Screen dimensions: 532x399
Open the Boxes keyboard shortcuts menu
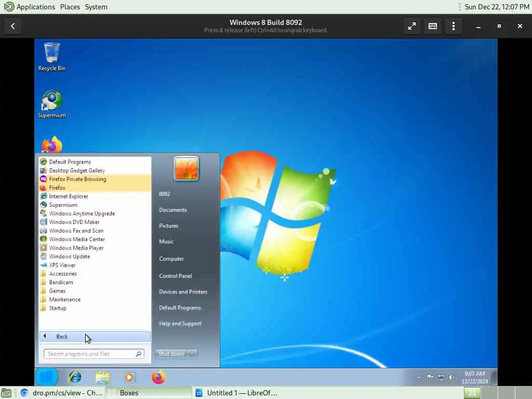click(x=433, y=26)
